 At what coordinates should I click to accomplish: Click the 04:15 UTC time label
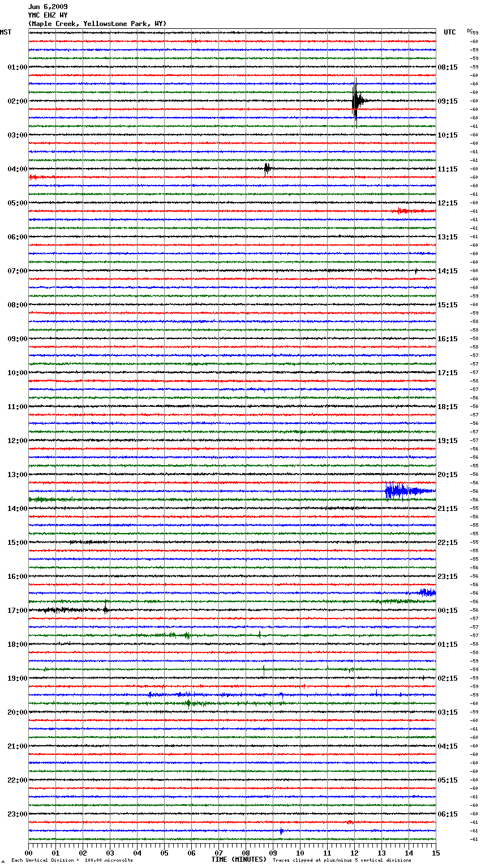pyautogui.click(x=448, y=746)
